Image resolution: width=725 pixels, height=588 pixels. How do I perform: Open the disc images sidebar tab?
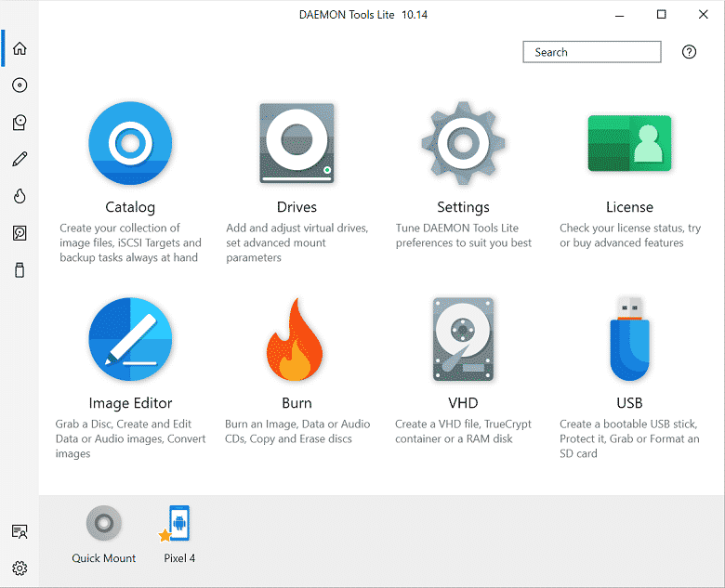(x=20, y=85)
